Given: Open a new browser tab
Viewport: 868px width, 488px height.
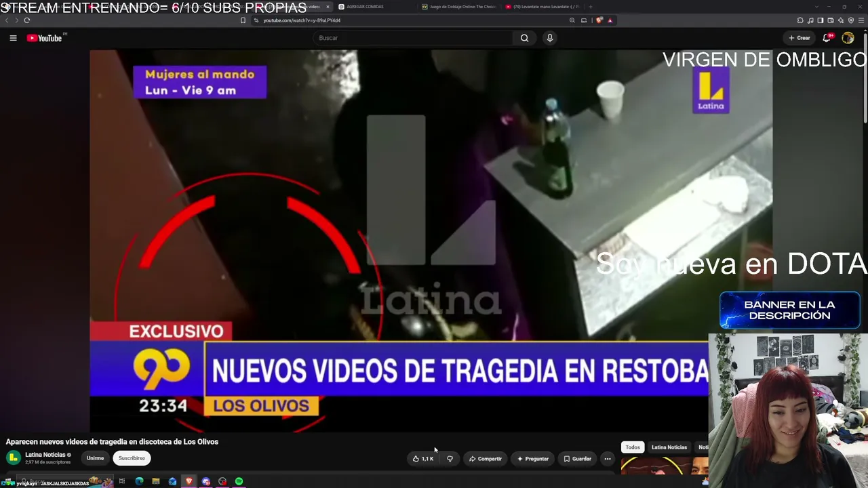Looking at the screenshot, I should [x=591, y=7].
